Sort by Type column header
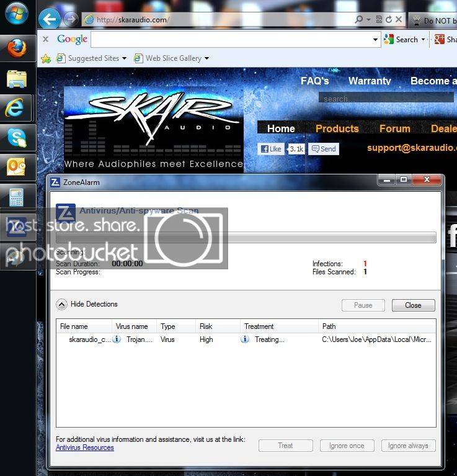The width and height of the screenshot is (457, 476). click(x=176, y=326)
